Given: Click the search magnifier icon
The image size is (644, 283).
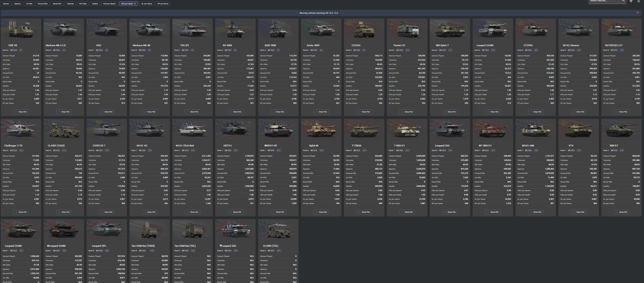Looking at the screenshot, I should coord(623,1).
